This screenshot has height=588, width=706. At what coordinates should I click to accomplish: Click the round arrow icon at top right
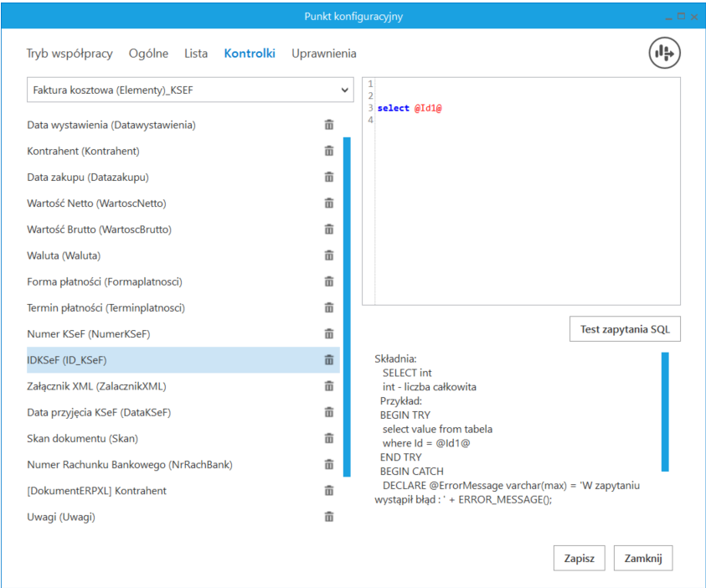pos(665,54)
